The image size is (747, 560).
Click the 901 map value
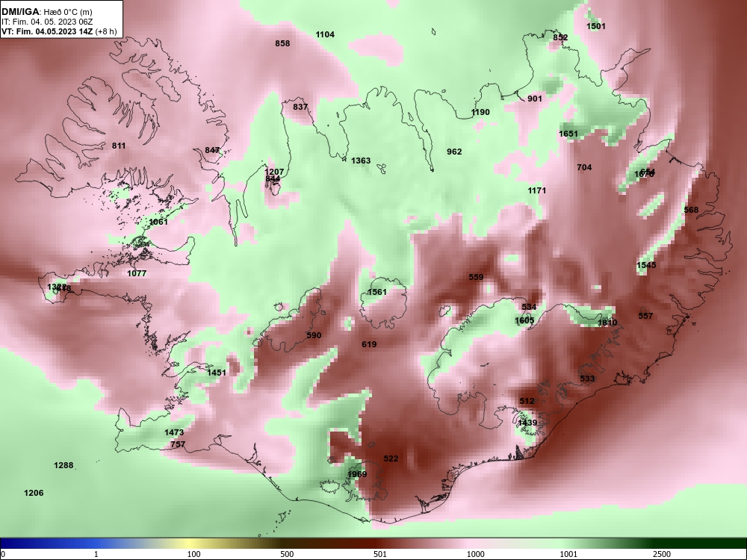pos(535,99)
